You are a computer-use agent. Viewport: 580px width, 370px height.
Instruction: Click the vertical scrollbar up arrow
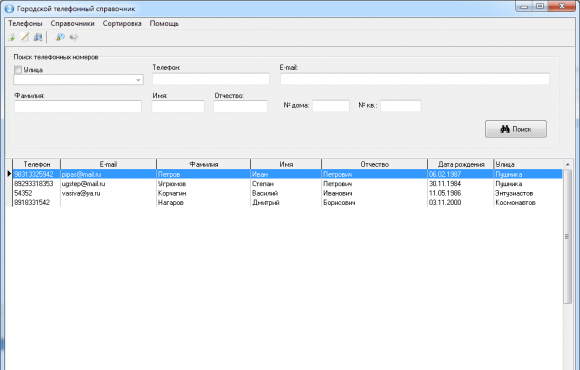[x=567, y=164]
